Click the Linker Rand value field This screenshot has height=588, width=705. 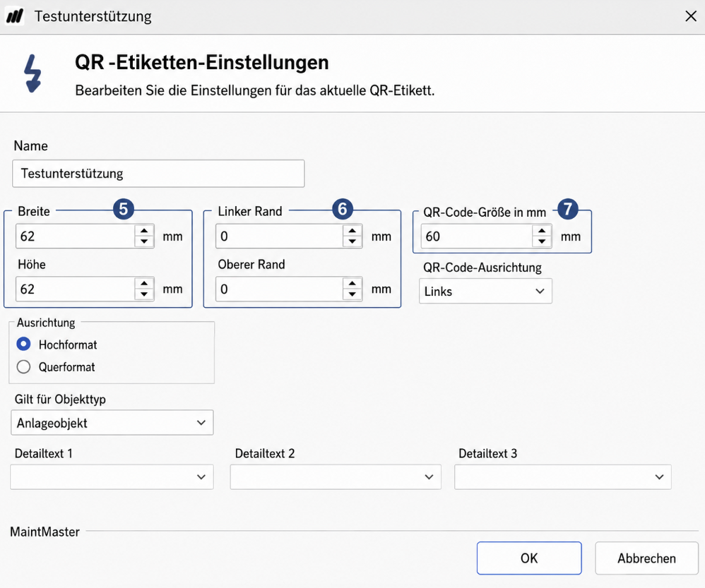[279, 236]
